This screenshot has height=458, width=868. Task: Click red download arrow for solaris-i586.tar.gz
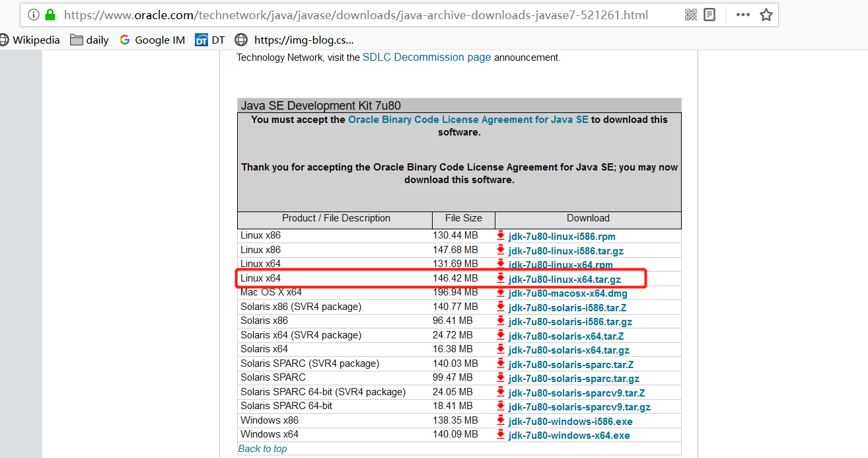(501, 321)
